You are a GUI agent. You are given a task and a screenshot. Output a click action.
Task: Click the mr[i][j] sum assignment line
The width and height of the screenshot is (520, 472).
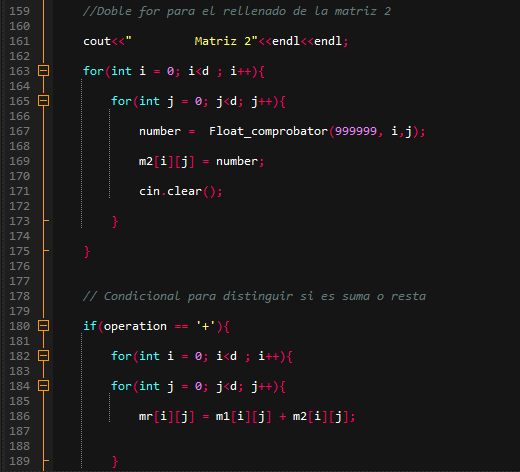[x=247, y=417]
